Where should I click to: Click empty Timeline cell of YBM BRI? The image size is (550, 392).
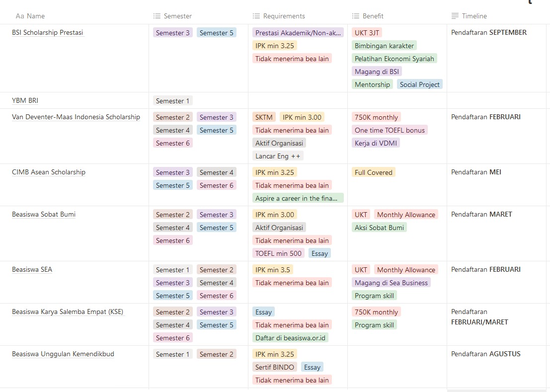497,101
